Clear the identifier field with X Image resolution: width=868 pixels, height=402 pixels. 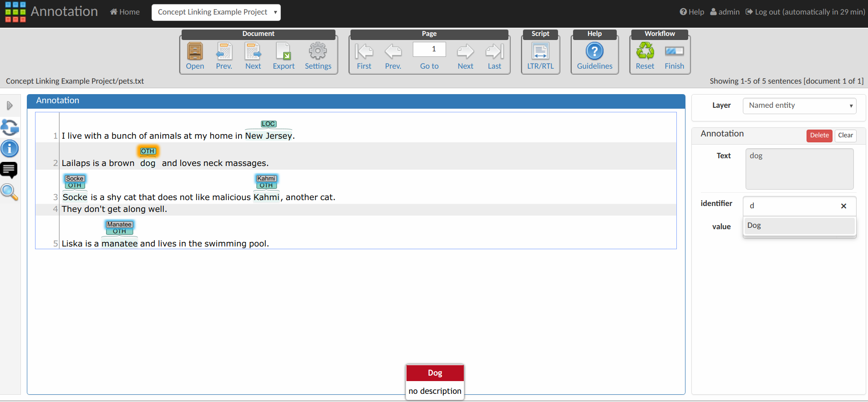pyautogui.click(x=843, y=206)
